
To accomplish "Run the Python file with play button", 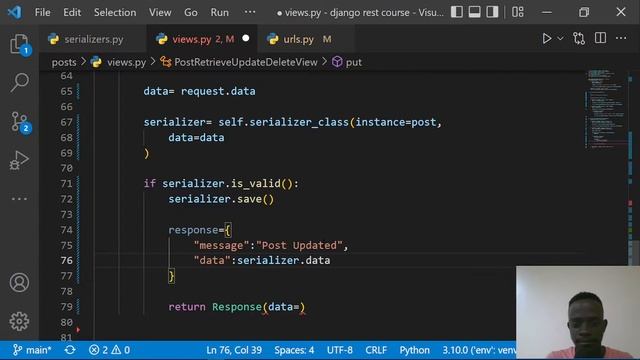I will coord(547,38).
